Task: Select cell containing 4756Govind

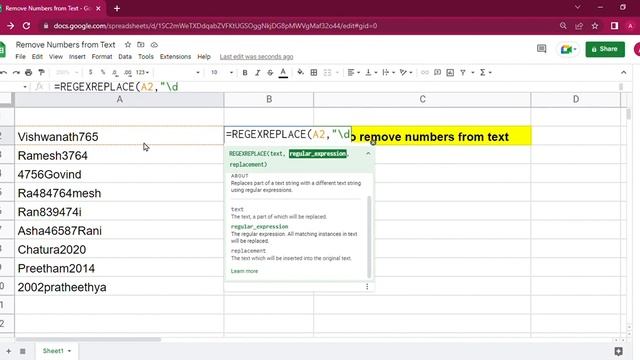Action: 119,174
